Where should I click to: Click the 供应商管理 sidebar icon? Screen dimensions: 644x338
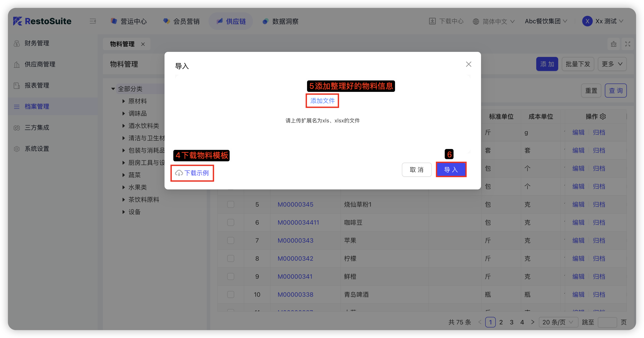(17, 65)
